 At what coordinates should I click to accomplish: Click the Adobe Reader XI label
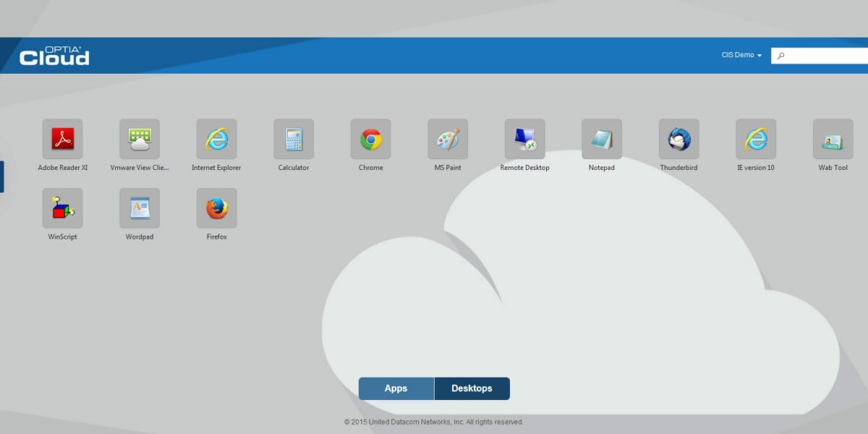[63, 168]
